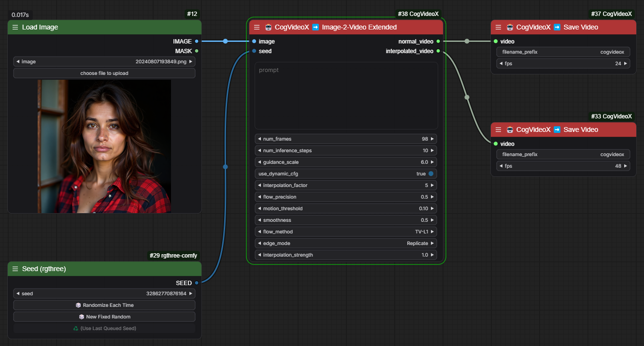Edit filename_prefix on Save Video #33
The height and width of the screenshot is (346, 644).
click(563, 155)
